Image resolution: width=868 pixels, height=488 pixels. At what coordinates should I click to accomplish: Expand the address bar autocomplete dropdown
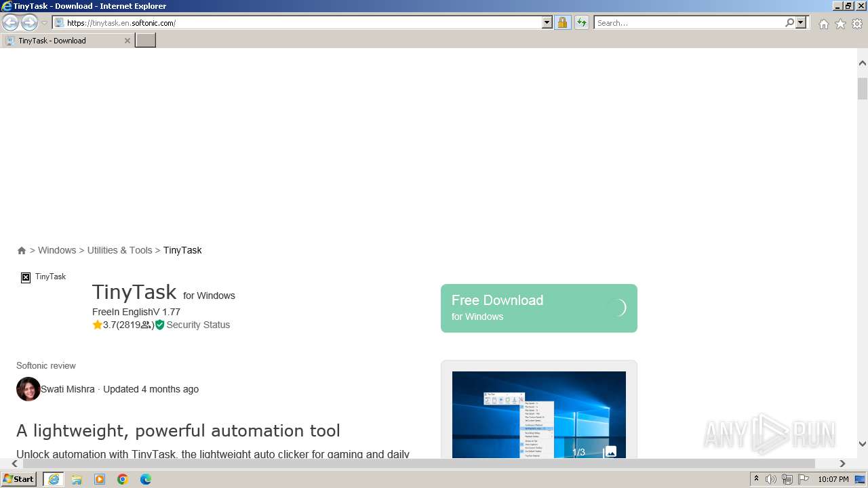547,22
